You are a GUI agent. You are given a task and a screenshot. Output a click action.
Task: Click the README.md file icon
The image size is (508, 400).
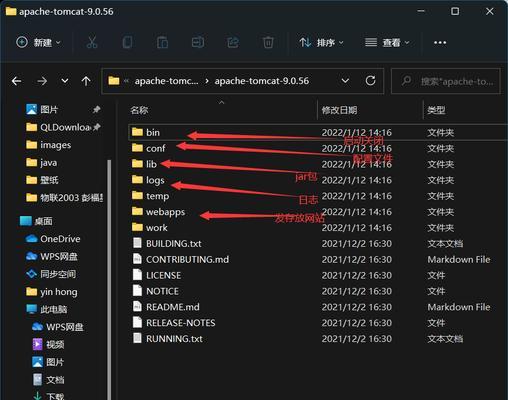[137, 307]
